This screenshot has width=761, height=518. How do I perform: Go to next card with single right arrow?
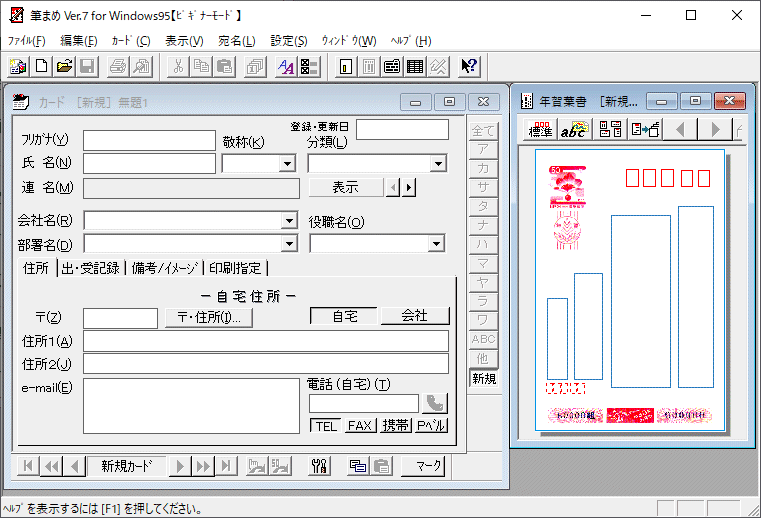(x=180, y=466)
